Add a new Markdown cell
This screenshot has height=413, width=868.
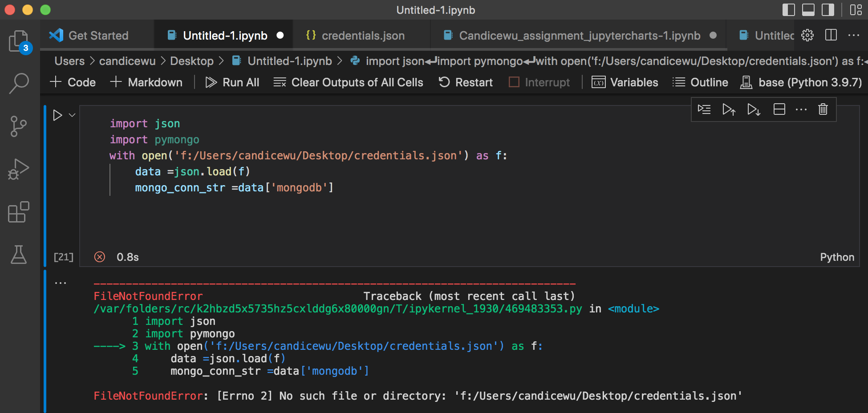(146, 82)
